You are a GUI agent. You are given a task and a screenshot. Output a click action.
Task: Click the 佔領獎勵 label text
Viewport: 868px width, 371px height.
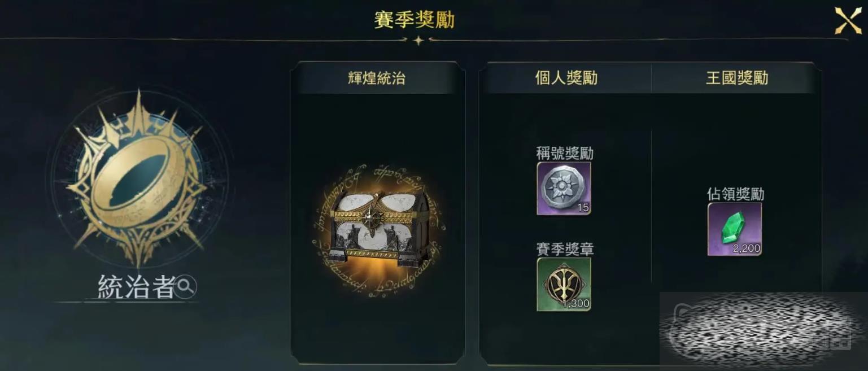pyautogui.click(x=736, y=194)
